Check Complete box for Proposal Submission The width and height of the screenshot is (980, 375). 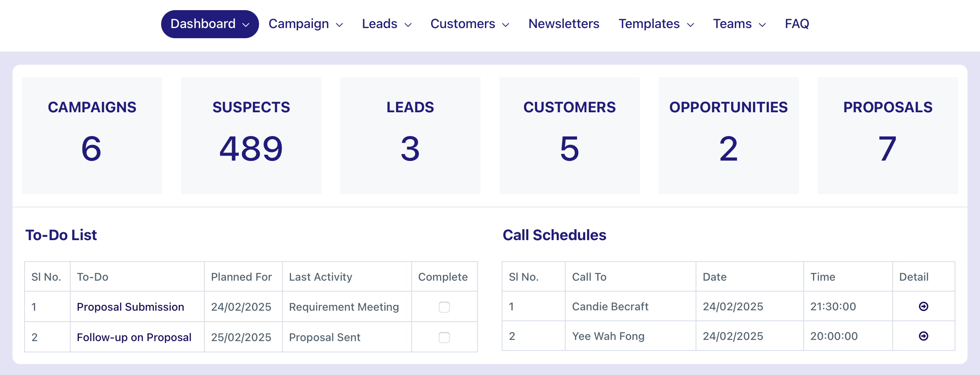coord(444,307)
